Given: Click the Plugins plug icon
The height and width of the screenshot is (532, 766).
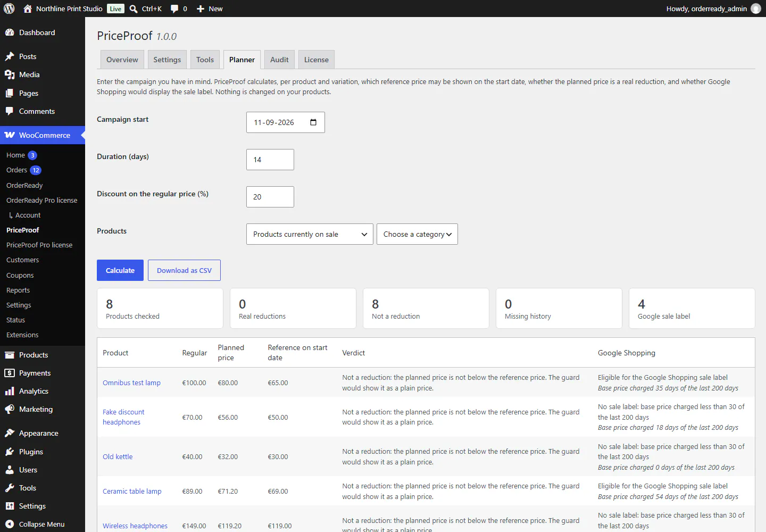Looking at the screenshot, I should click(10, 452).
